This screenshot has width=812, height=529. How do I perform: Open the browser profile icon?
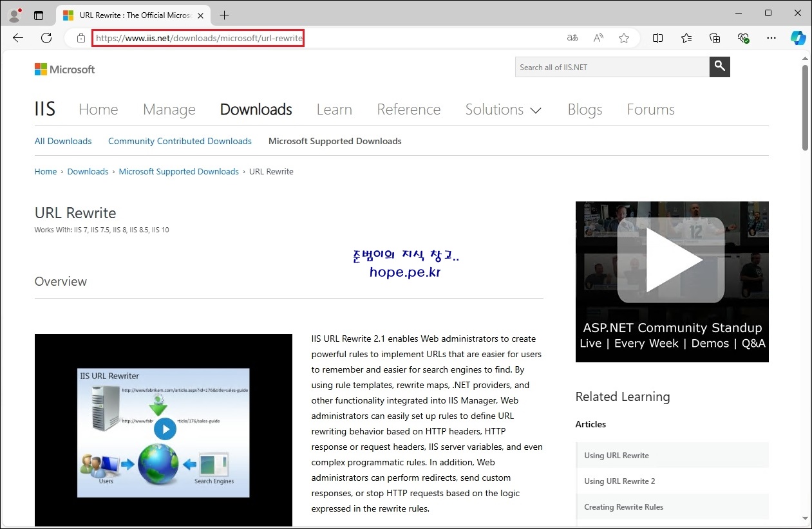pos(14,15)
